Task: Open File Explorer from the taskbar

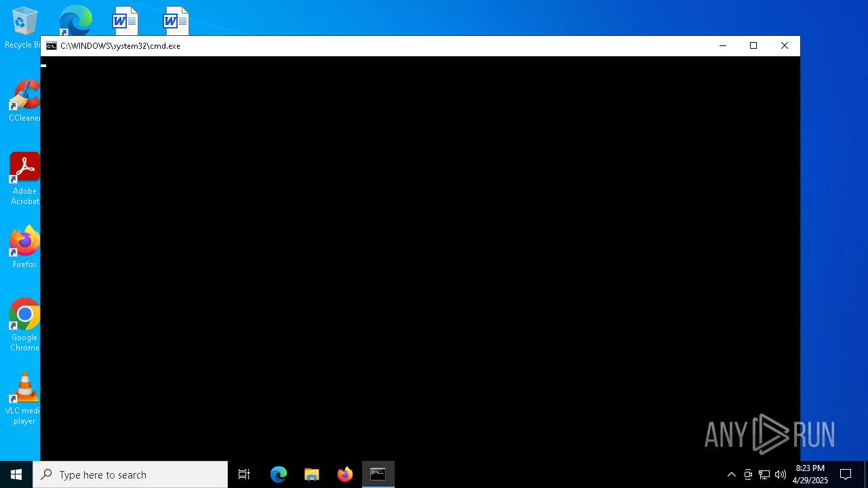Action: pyautogui.click(x=312, y=474)
